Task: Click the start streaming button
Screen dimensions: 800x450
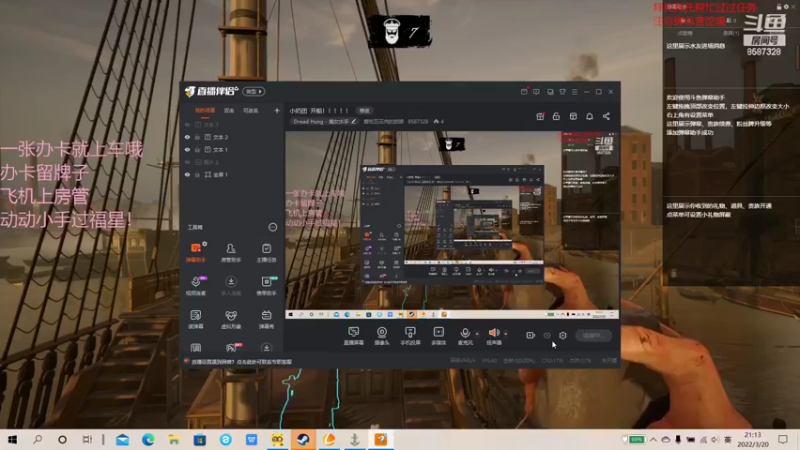Action: click(594, 335)
